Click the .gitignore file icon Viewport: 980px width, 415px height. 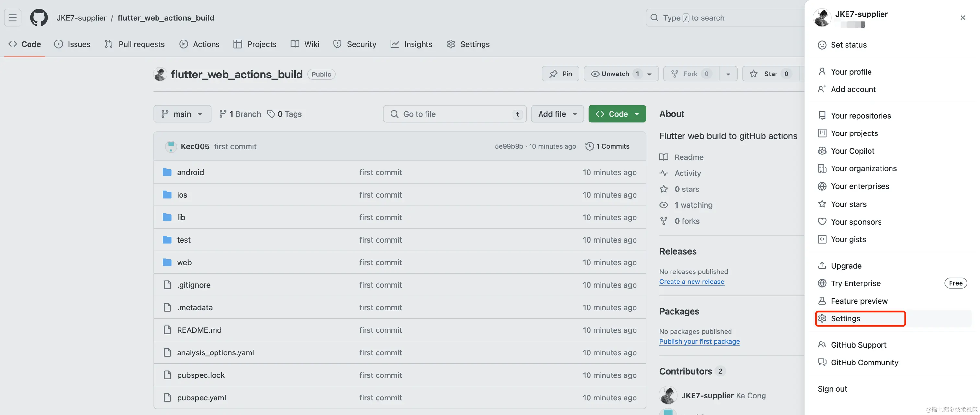pyautogui.click(x=167, y=285)
